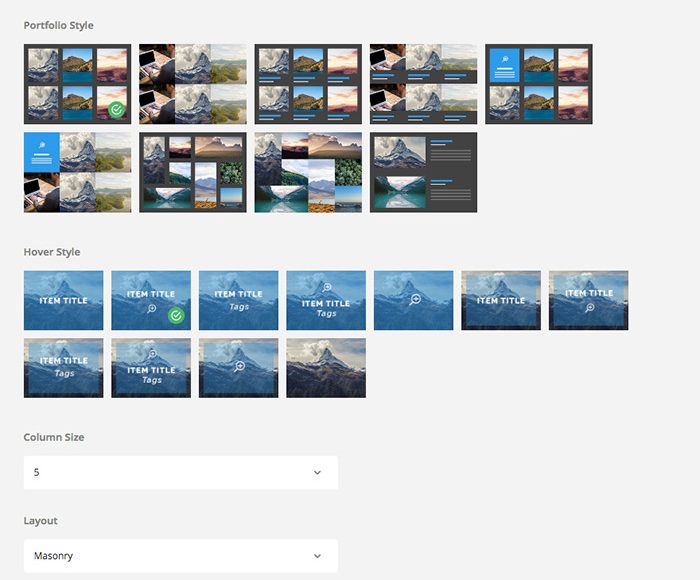Click green checkmark on selected hover style
Image resolution: width=700 pixels, height=580 pixels.
(x=176, y=316)
